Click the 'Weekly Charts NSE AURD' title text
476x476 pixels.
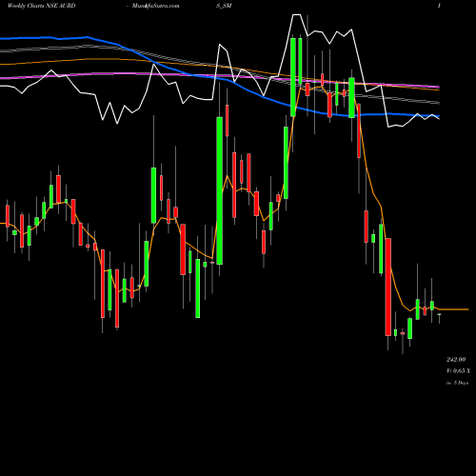tap(41, 6)
